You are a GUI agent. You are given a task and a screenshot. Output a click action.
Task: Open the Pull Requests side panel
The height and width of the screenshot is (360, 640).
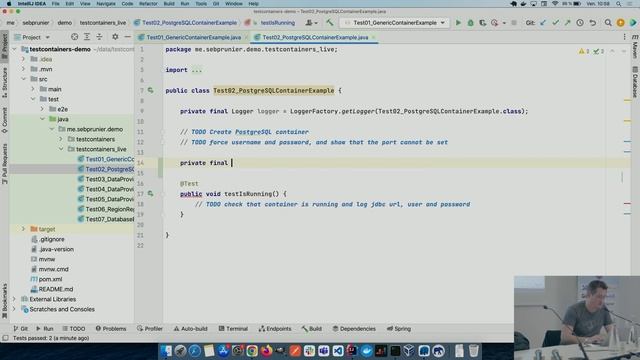pyautogui.click(x=4, y=164)
